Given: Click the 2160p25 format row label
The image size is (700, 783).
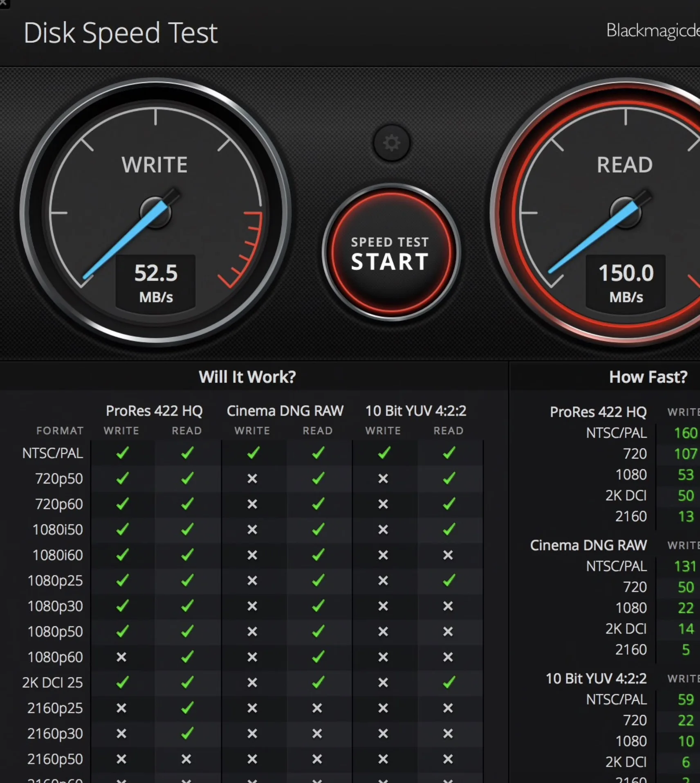Looking at the screenshot, I should (55, 709).
